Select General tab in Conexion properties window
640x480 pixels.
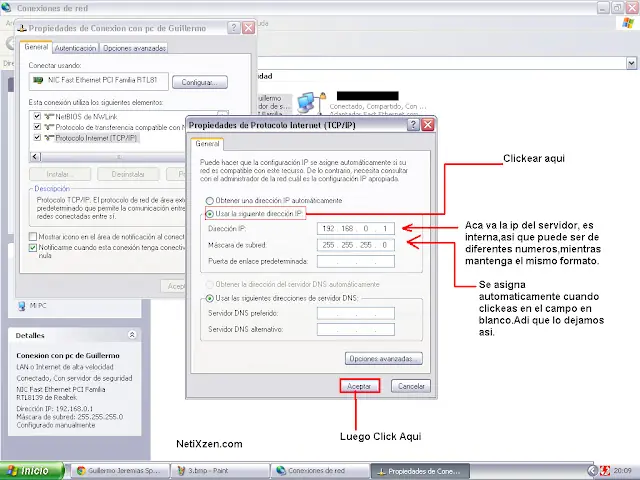(36, 47)
